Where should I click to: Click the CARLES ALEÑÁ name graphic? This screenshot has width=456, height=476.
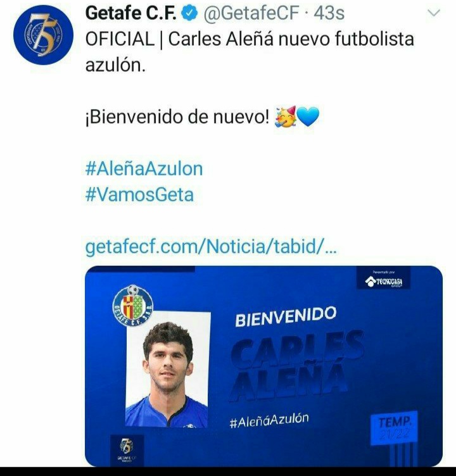[296, 365]
